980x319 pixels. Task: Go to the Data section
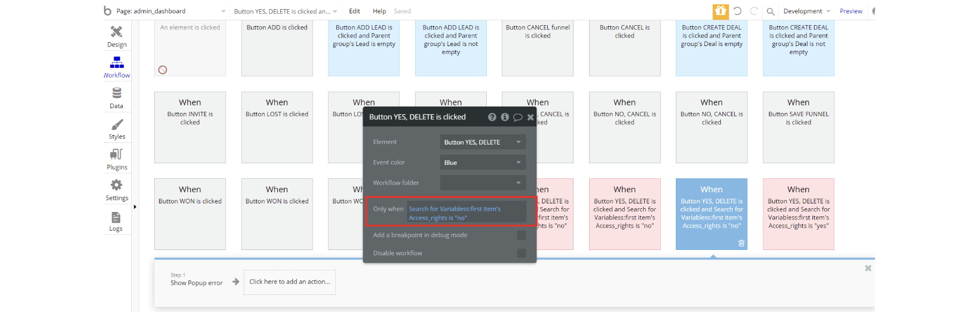[117, 98]
